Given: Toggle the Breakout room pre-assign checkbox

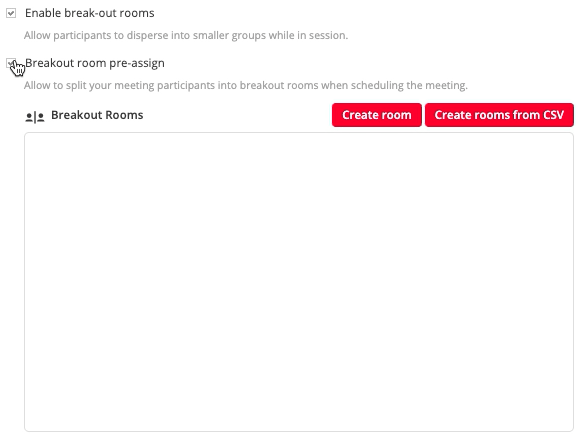Looking at the screenshot, I should pos(11,64).
